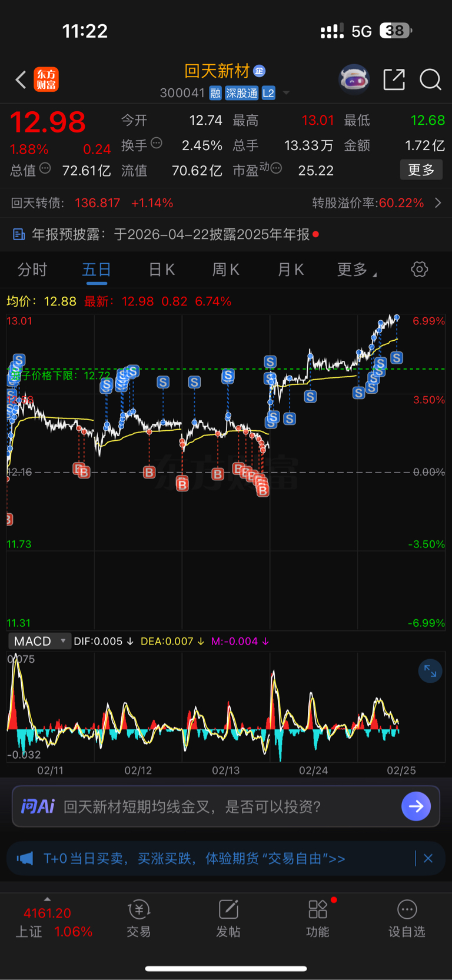This screenshot has width=452, height=980.
Task: Tap the 回天新材 stock title
Action: click(x=217, y=71)
